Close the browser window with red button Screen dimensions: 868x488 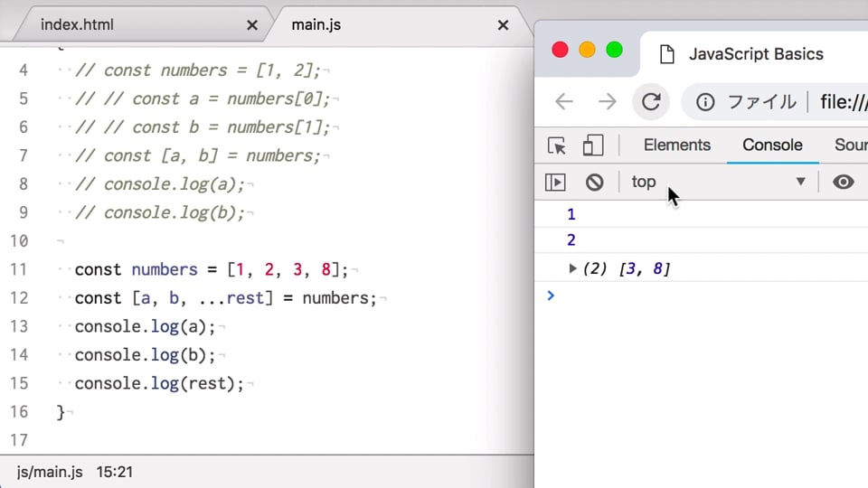point(561,50)
